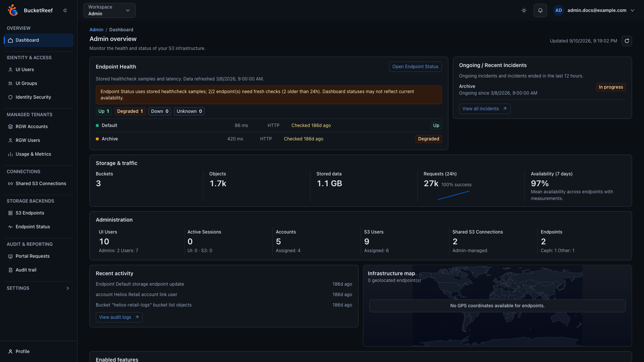
Task: Open UI Users page
Action: [38, 70]
